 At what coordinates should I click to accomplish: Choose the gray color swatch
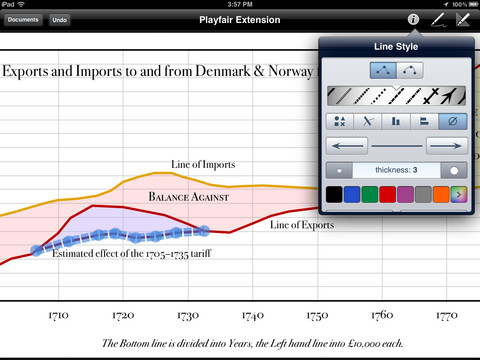pos(423,194)
